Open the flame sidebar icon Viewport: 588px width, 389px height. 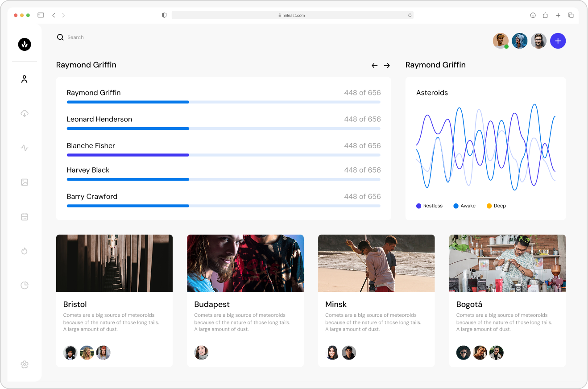pyautogui.click(x=25, y=251)
